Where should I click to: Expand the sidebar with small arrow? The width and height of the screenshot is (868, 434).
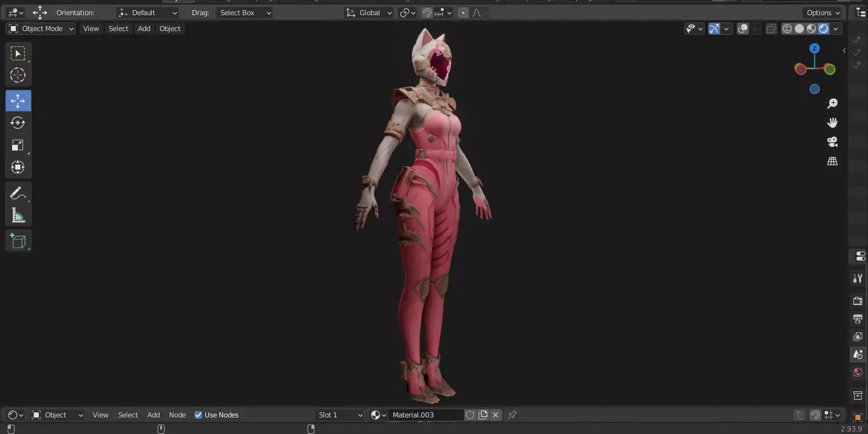click(844, 50)
